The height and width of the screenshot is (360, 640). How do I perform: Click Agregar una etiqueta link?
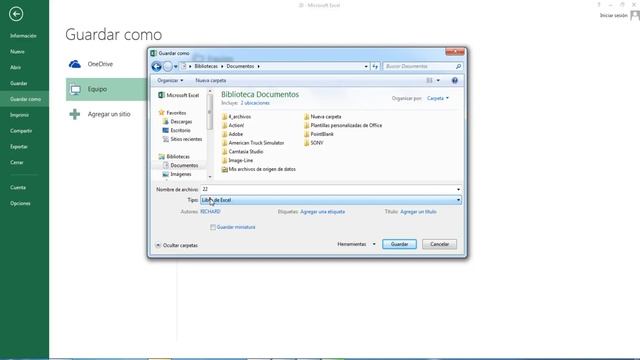pos(322,212)
